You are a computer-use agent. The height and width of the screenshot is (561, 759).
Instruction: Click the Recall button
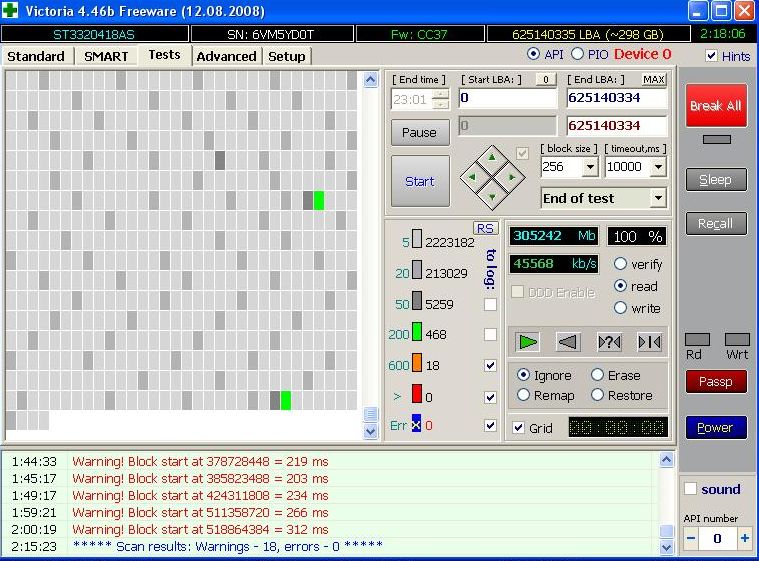click(716, 223)
